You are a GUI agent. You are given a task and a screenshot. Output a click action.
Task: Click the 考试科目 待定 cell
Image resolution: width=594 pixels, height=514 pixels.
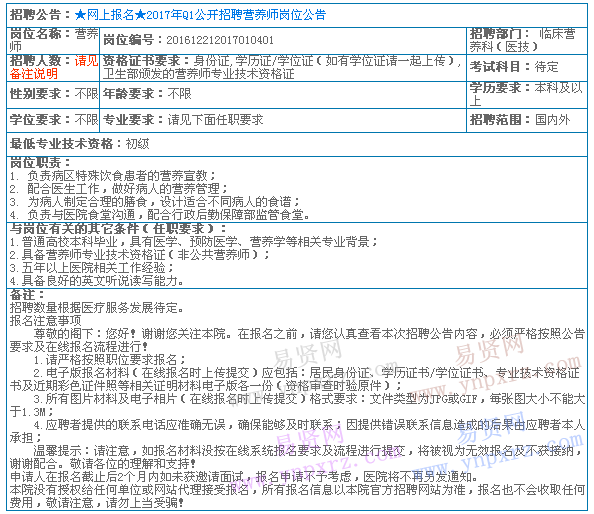[527, 67]
